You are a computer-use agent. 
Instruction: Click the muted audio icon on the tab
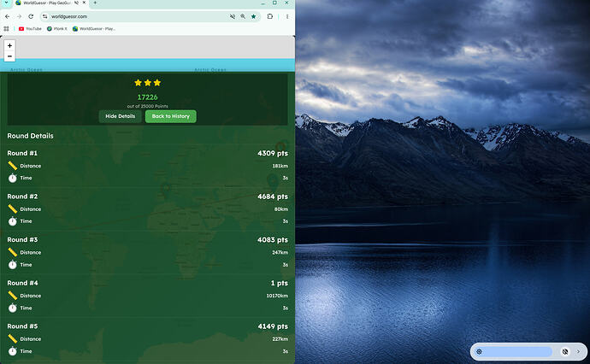point(76,3)
